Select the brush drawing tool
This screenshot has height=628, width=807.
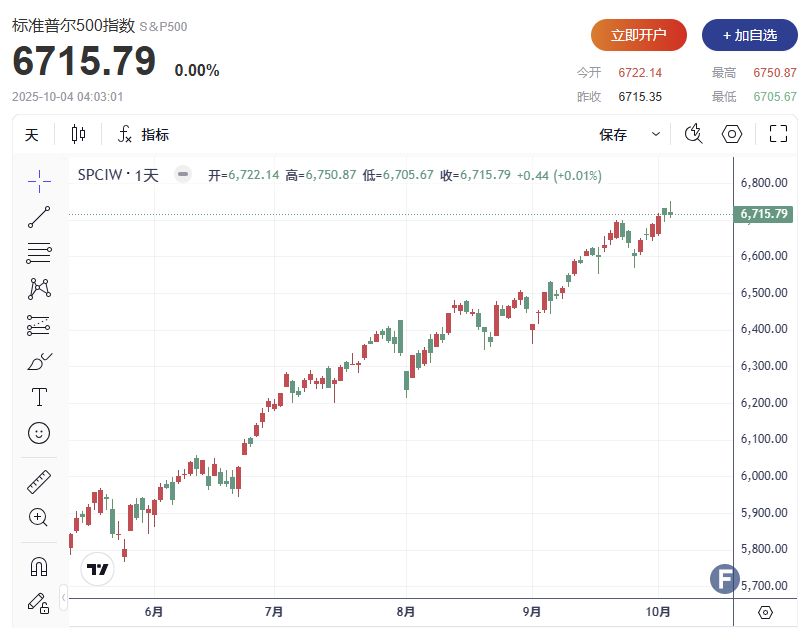(x=39, y=361)
